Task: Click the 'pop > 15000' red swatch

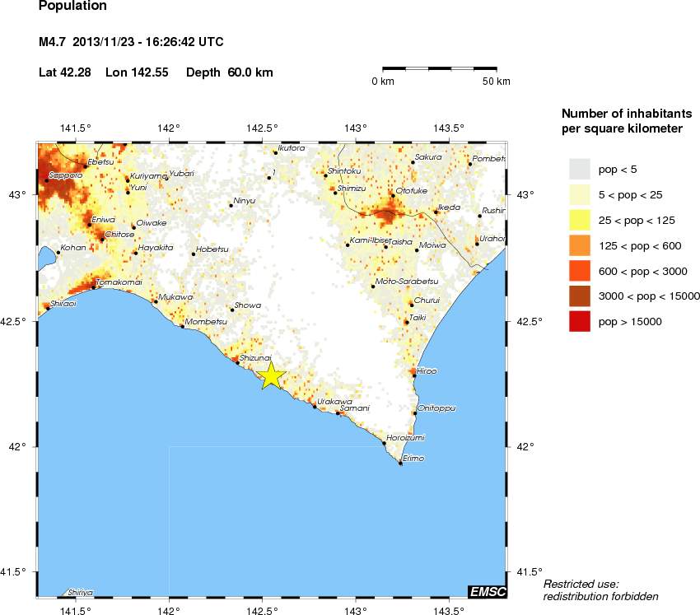Action: pyautogui.click(x=581, y=322)
